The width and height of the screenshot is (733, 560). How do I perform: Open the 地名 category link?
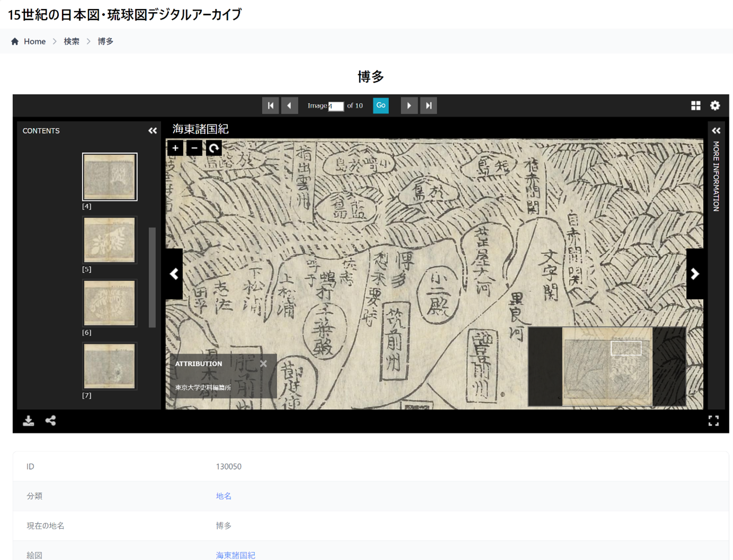(x=224, y=496)
